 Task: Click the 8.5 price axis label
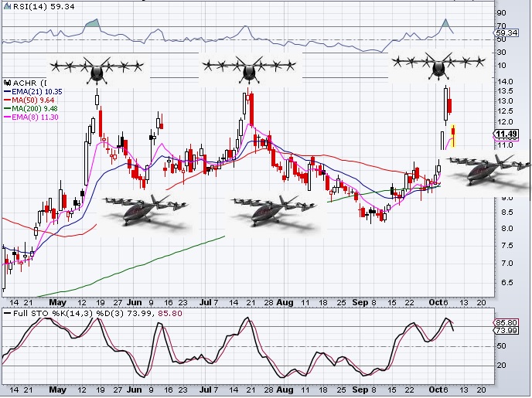(x=506, y=213)
